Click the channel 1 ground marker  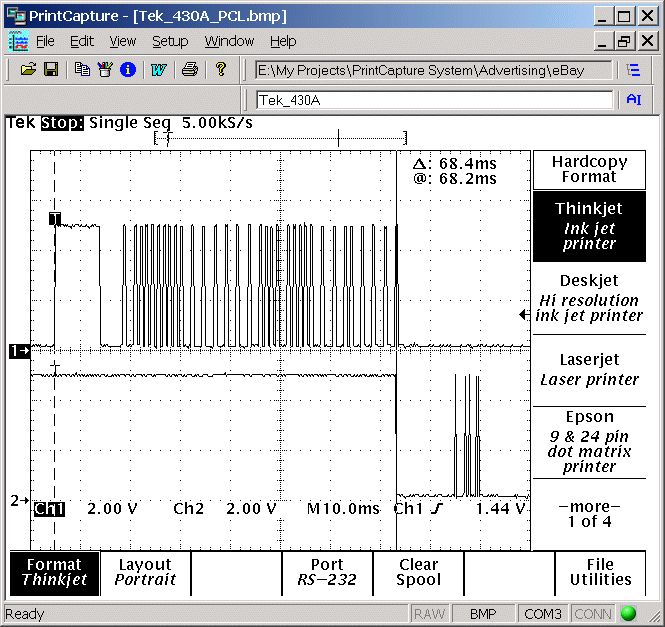click(20, 351)
